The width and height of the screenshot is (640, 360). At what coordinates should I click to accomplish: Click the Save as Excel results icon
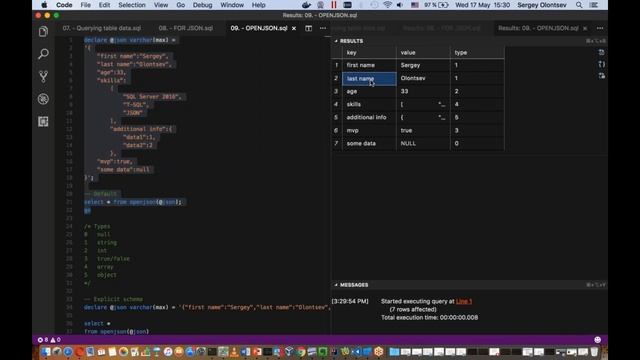601,76
